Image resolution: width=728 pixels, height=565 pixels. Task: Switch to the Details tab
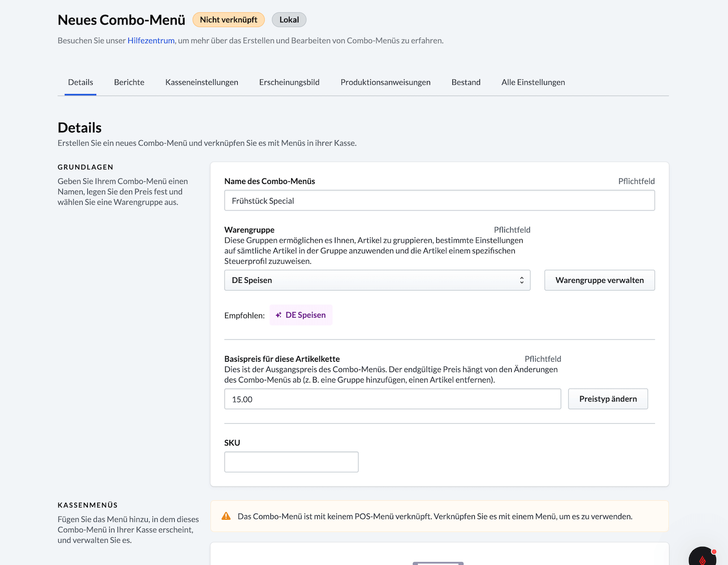81,82
